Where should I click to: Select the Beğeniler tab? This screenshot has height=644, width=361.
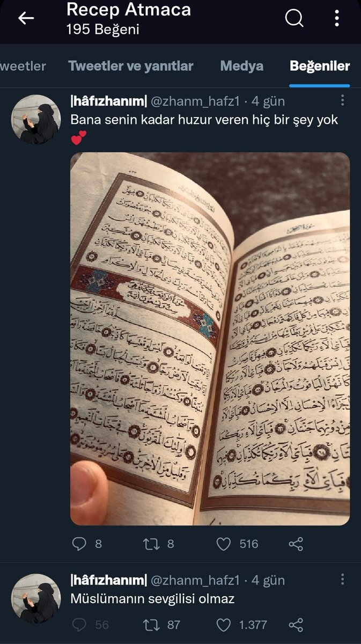tap(320, 66)
